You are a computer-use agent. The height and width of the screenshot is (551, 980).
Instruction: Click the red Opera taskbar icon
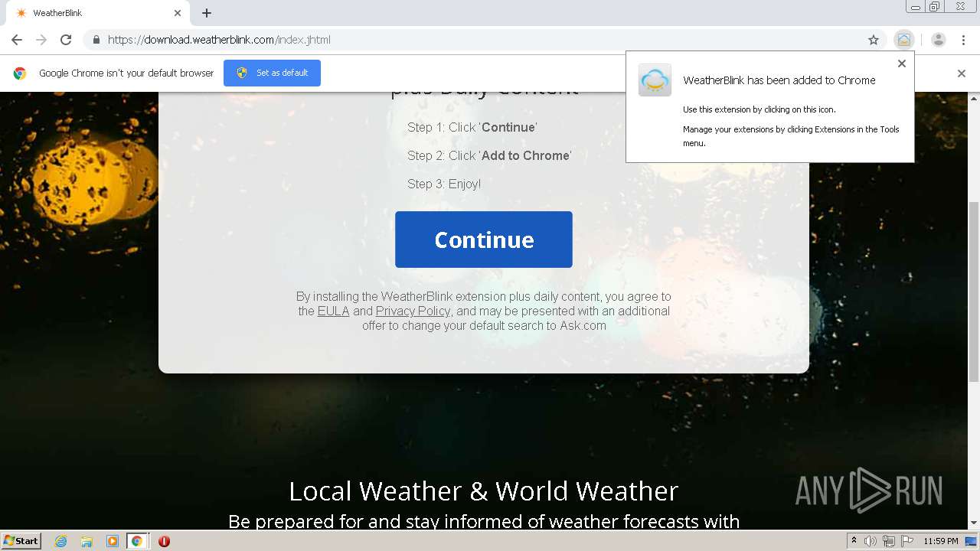coord(164,541)
